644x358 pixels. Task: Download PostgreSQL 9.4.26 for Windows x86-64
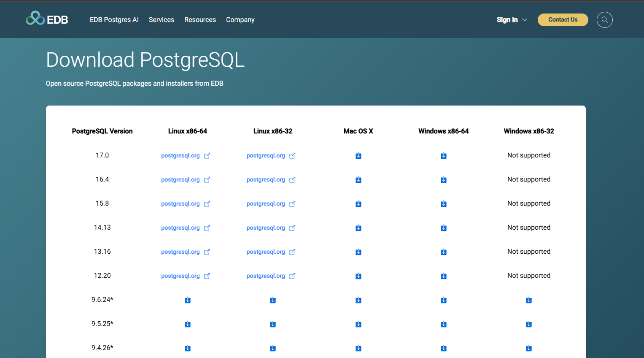(444, 348)
